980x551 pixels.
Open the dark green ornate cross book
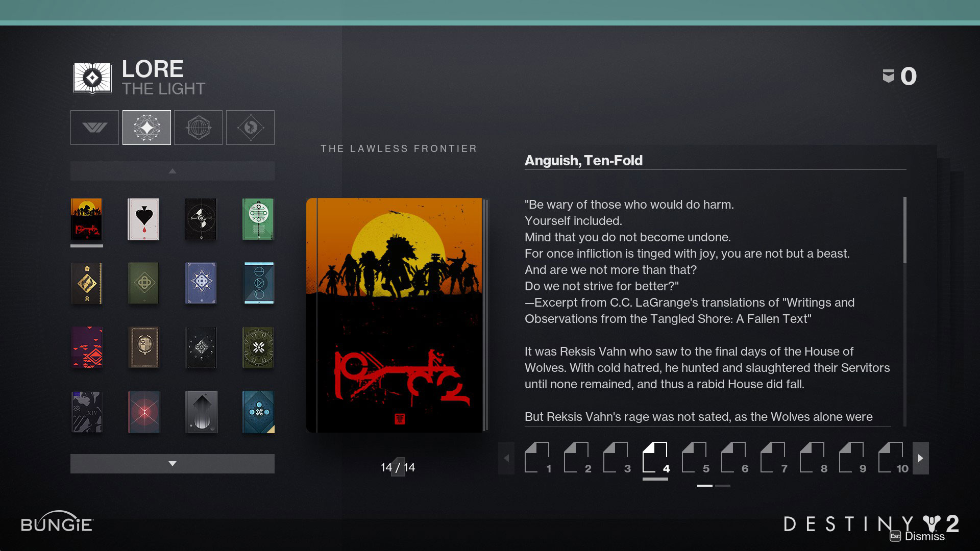tap(258, 347)
